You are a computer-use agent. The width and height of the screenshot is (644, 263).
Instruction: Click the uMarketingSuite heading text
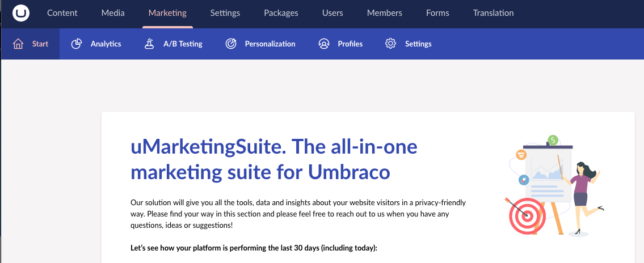coord(274,160)
